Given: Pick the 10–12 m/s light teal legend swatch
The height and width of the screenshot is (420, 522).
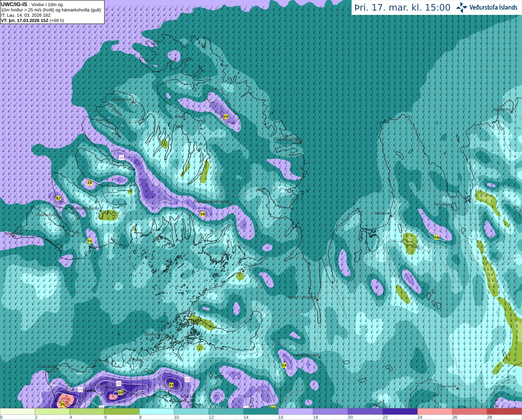Looking at the screenshot, I should point(192,411).
